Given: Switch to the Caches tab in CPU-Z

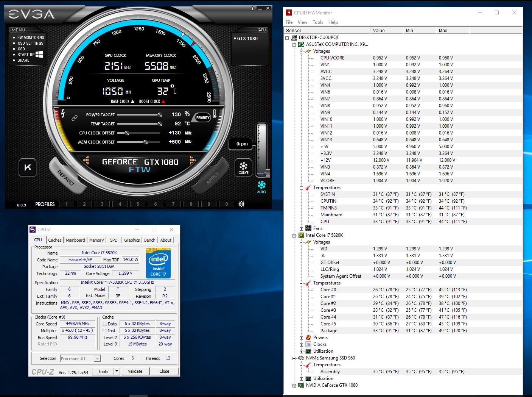Looking at the screenshot, I should 55,240.
